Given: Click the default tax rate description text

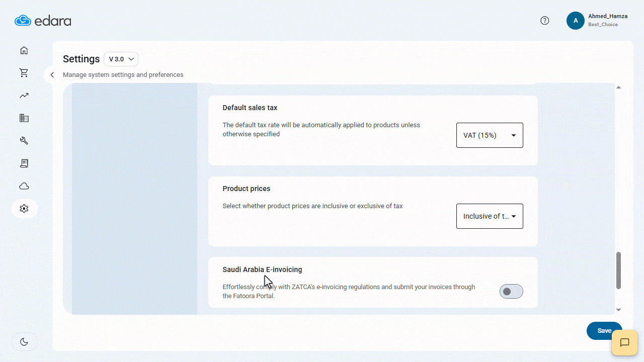Looking at the screenshot, I should point(321,130).
